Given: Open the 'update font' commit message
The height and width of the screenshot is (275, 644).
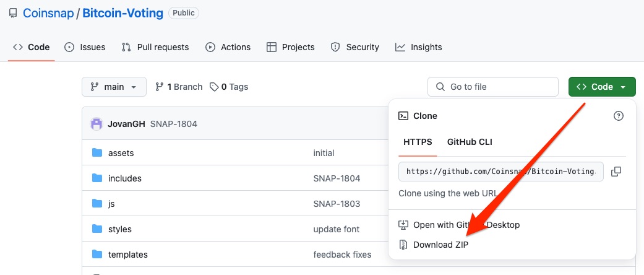Looking at the screenshot, I should tap(337, 229).
